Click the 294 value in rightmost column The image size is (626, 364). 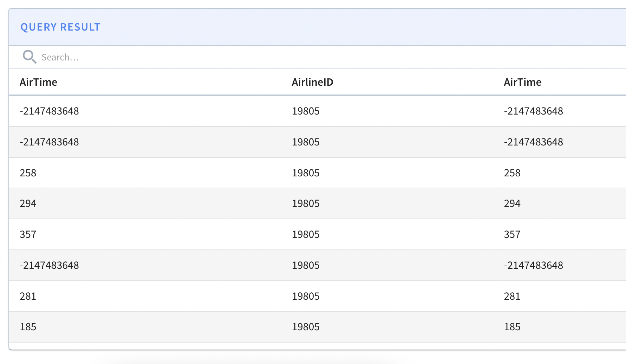pyautogui.click(x=512, y=203)
